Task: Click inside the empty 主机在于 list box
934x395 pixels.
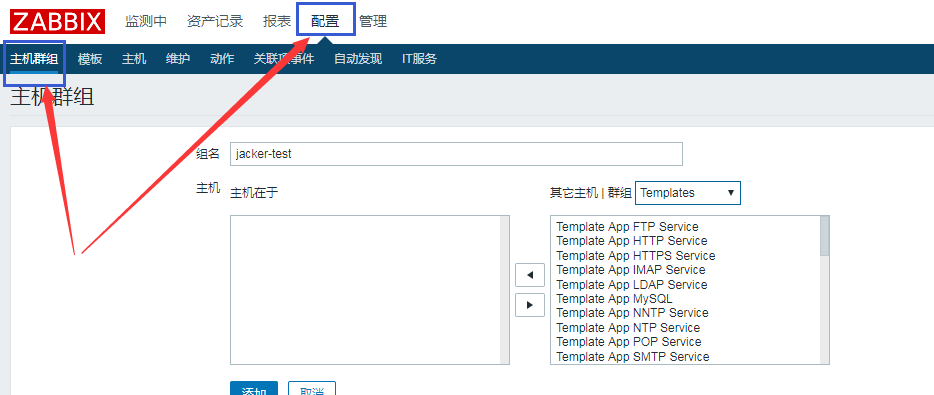Action: 365,290
